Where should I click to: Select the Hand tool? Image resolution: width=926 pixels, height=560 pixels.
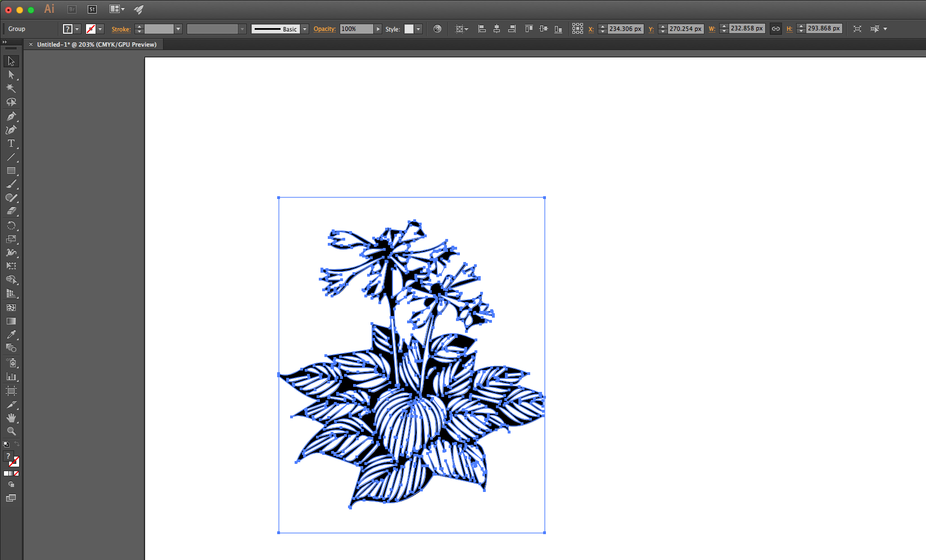[x=11, y=418]
